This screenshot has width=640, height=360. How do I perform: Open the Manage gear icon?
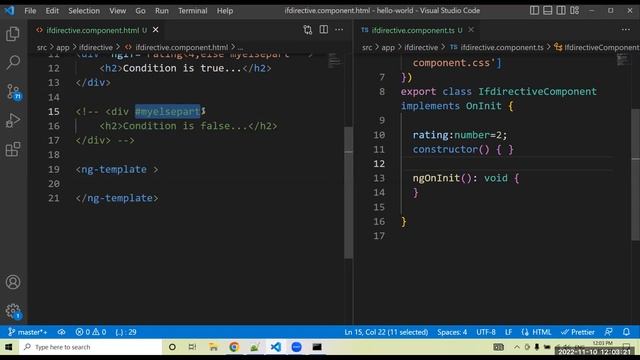tap(13, 311)
